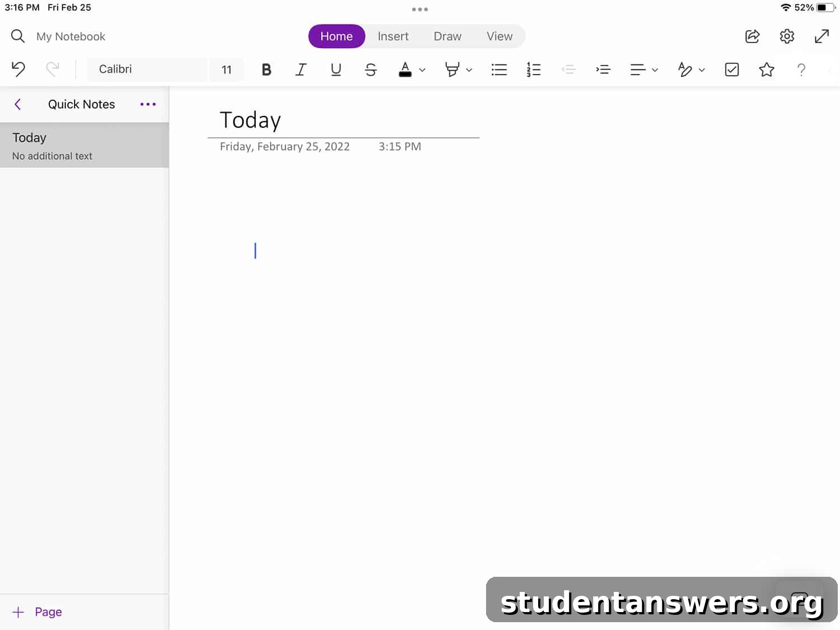Switch to the Draw tab
840x630 pixels.
[x=447, y=36]
